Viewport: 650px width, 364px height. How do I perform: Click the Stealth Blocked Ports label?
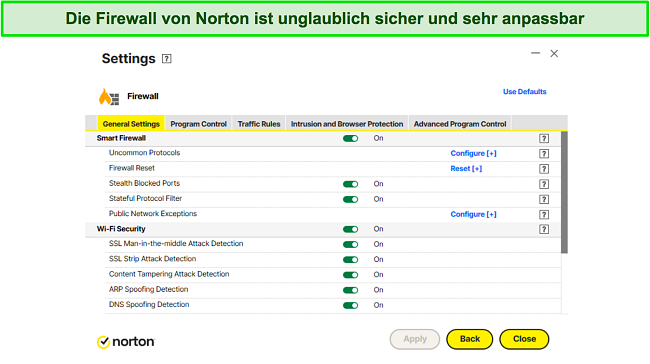144,183
